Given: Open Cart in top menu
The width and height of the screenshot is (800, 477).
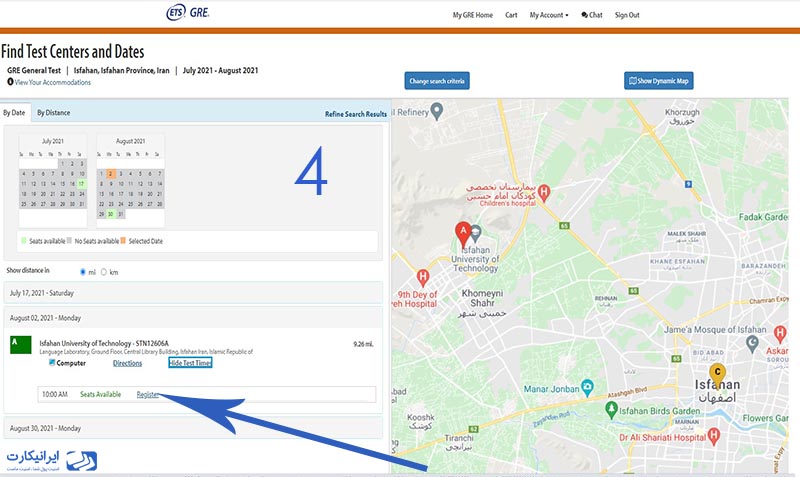Looking at the screenshot, I should pos(511,15).
